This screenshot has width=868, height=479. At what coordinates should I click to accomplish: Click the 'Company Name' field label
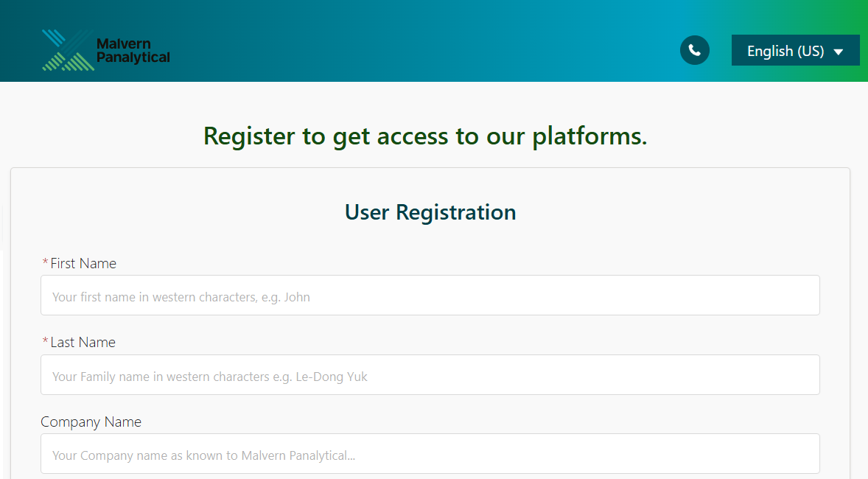click(x=91, y=422)
